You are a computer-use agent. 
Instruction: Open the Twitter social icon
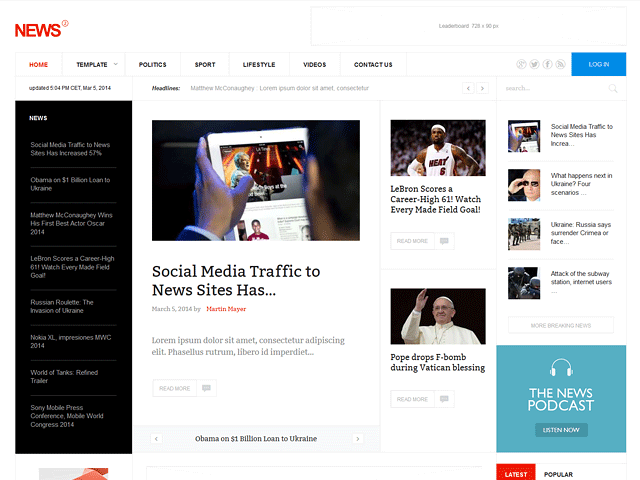tap(534, 64)
